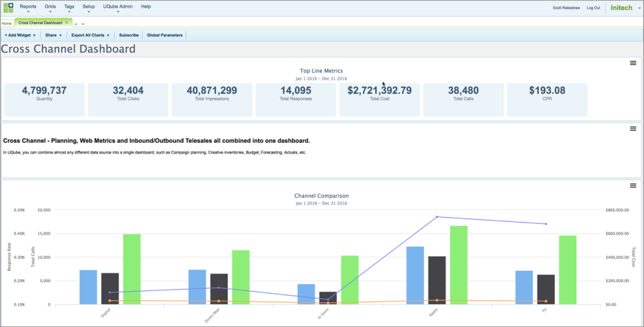Expand the Share dropdown

(x=53, y=35)
